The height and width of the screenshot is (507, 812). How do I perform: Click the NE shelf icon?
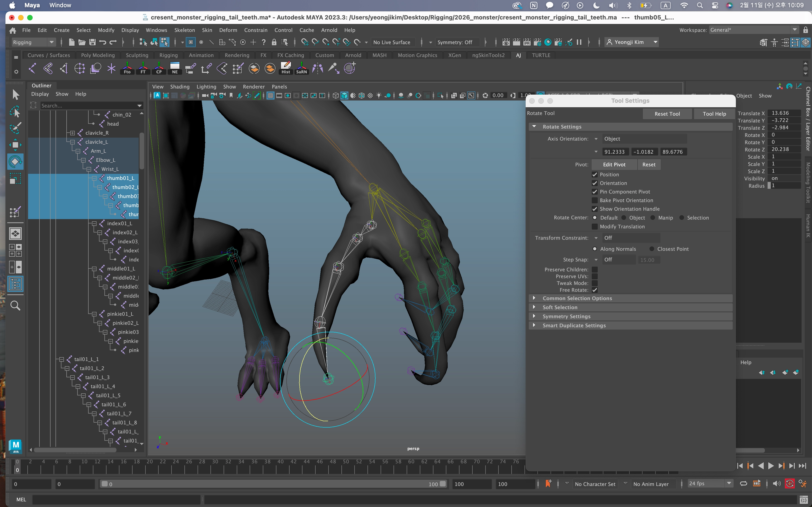pos(175,68)
